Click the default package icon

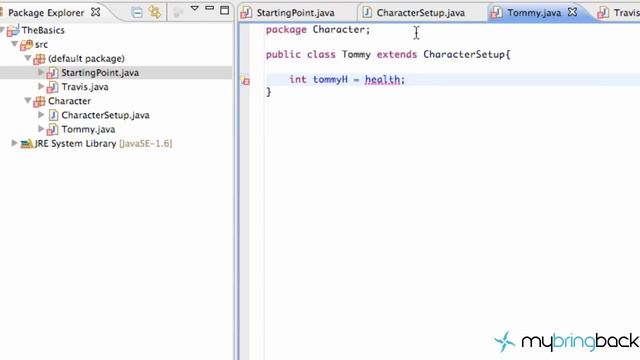tap(39, 59)
